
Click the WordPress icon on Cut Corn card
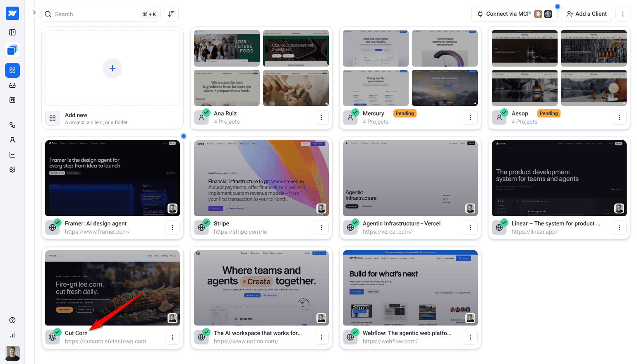tap(53, 337)
